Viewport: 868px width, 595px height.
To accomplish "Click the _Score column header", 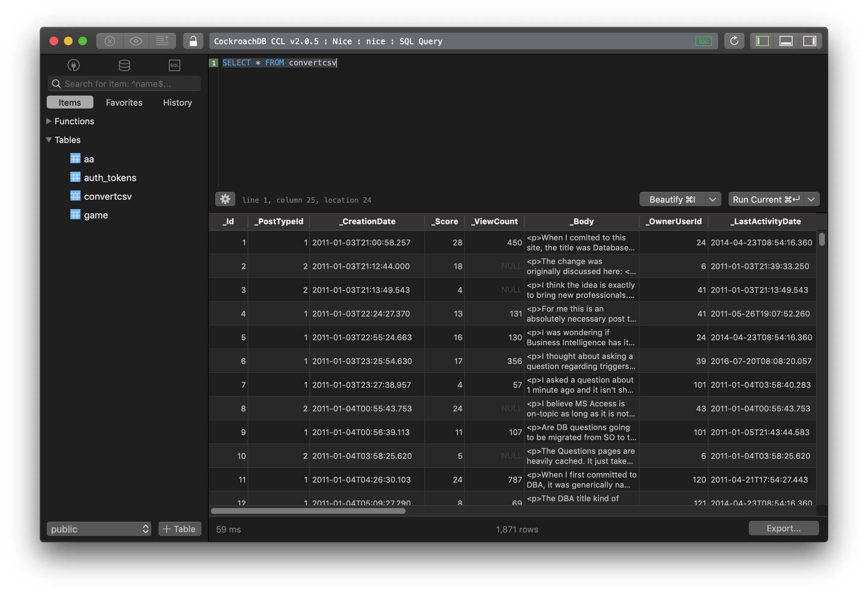I will tap(444, 221).
